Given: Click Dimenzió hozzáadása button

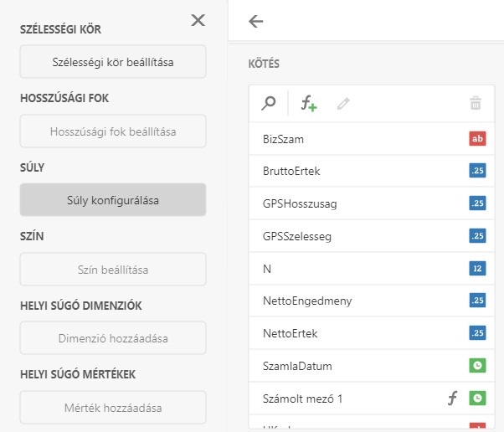Looking at the screenshot, I should pos(113,339).
